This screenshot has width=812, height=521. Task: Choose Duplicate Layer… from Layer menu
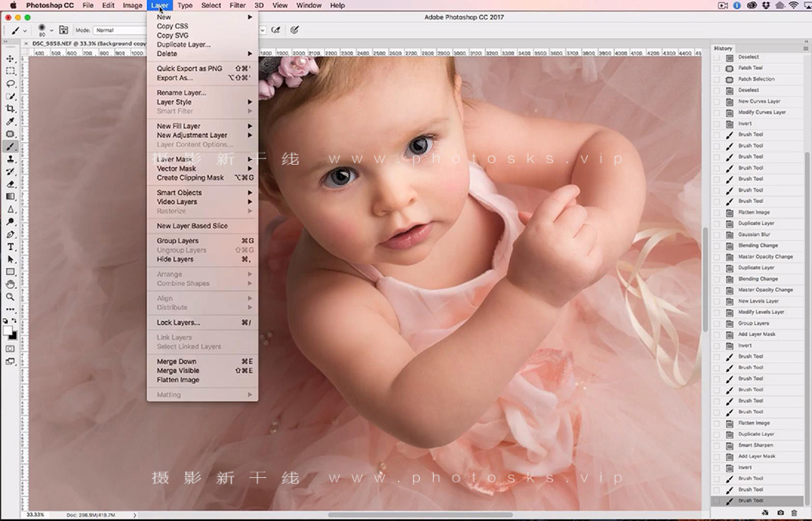point(202,45)
